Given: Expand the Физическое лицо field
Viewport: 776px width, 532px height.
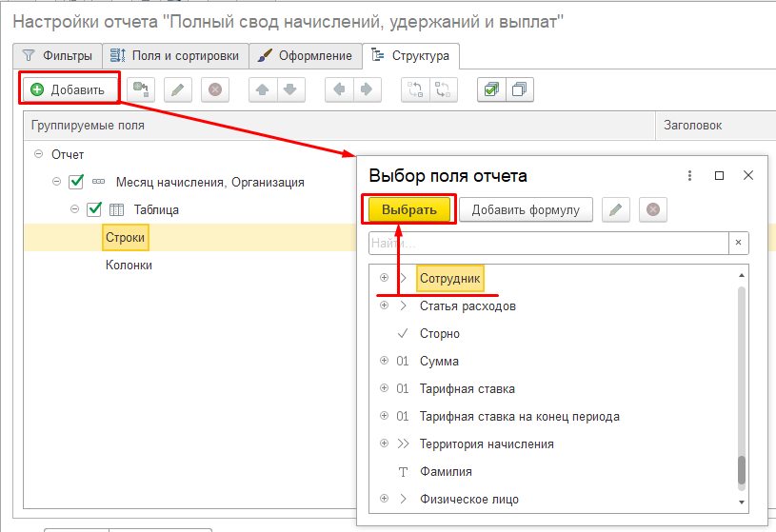Looking at the screenshot, I should (x=385, y=499).
